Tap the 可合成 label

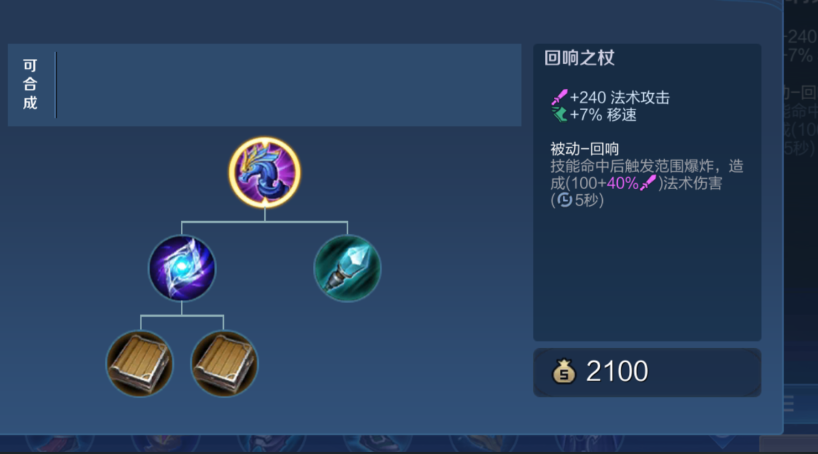tap(30, 84)
